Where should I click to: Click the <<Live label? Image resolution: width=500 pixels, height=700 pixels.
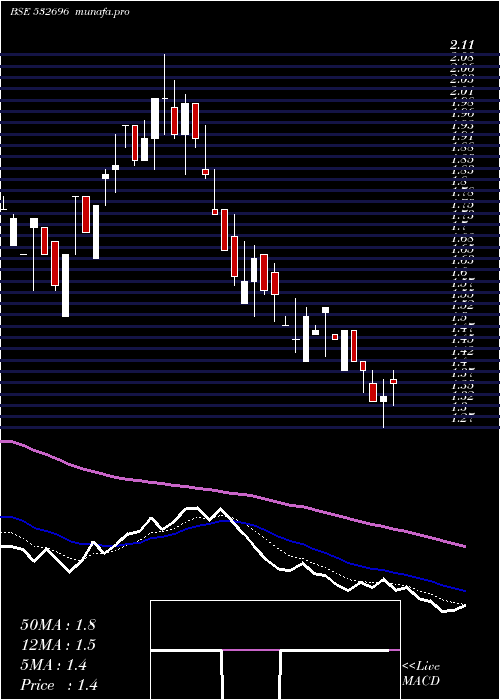[421, 667]
